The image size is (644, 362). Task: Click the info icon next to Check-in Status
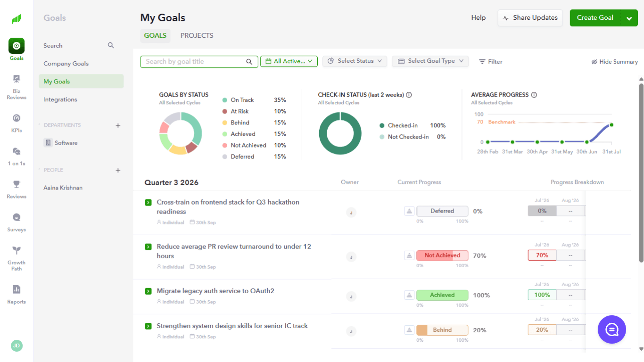[x=409, y=95]
